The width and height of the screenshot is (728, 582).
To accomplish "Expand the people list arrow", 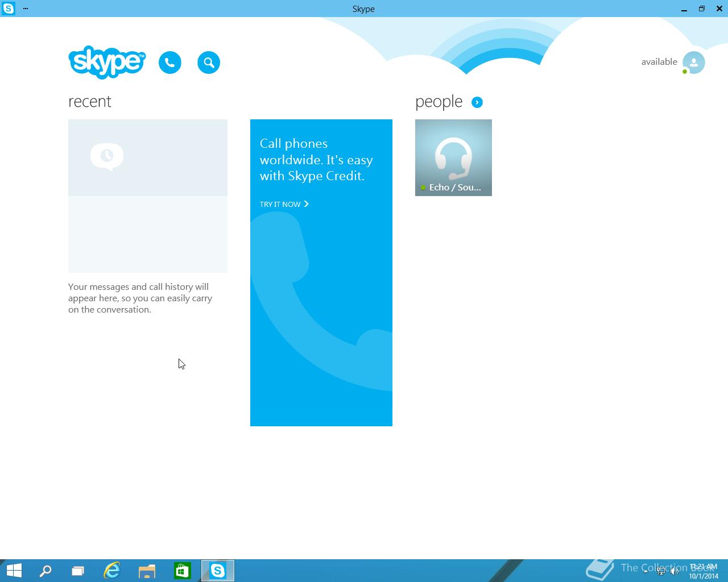I will tap(477, 102).
